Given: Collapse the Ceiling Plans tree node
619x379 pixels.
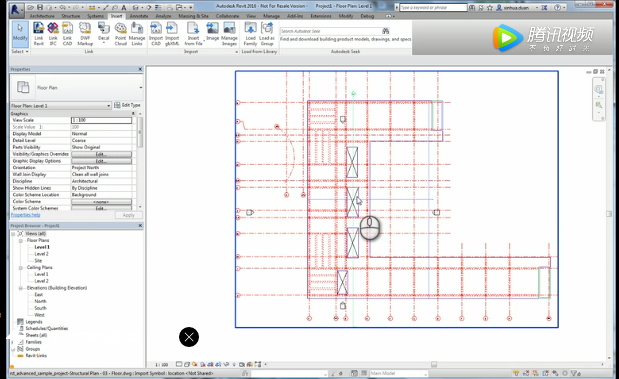Looking at the screenshot, I should click(x=21, y=268).
